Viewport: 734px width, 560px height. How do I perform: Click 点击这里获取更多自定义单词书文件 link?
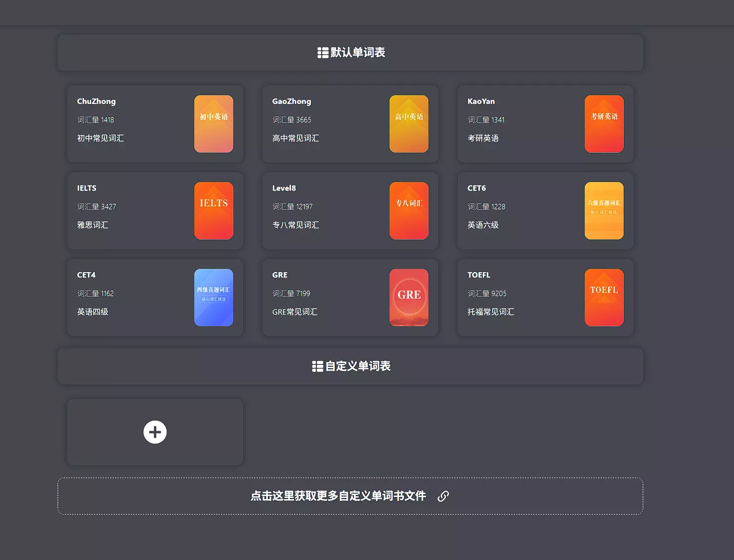[x=338, y=496]
